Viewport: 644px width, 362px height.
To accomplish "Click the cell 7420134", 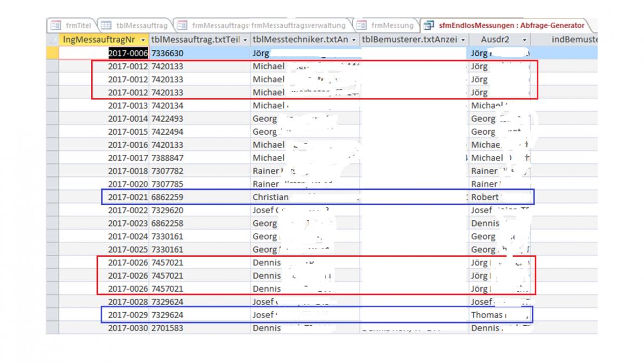I will (x=200, y=106).
